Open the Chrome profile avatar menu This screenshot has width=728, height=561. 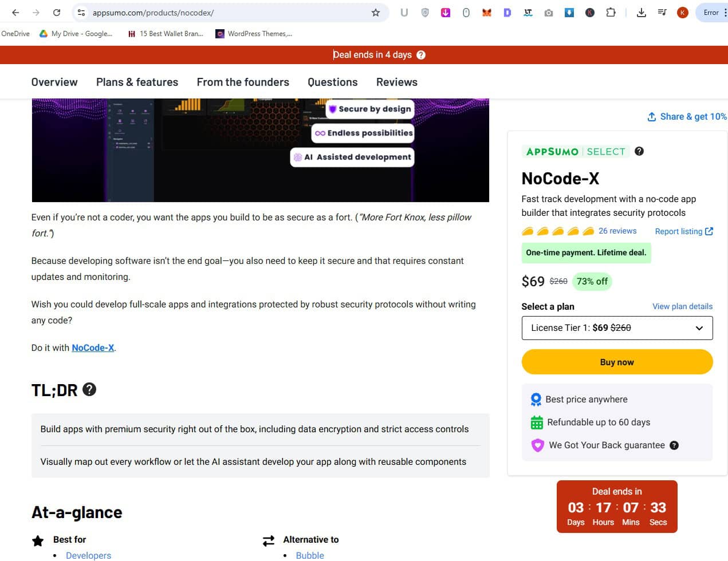pyautogui.click(x=682, y=12)
